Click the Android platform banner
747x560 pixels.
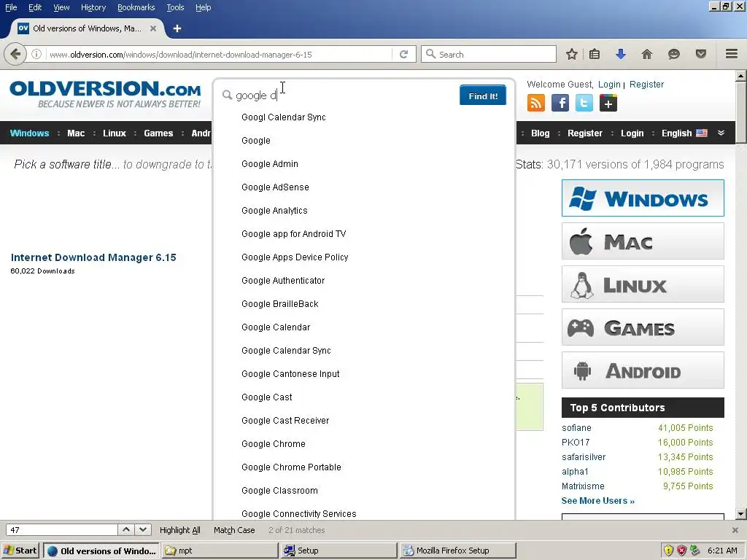point(643,370)
